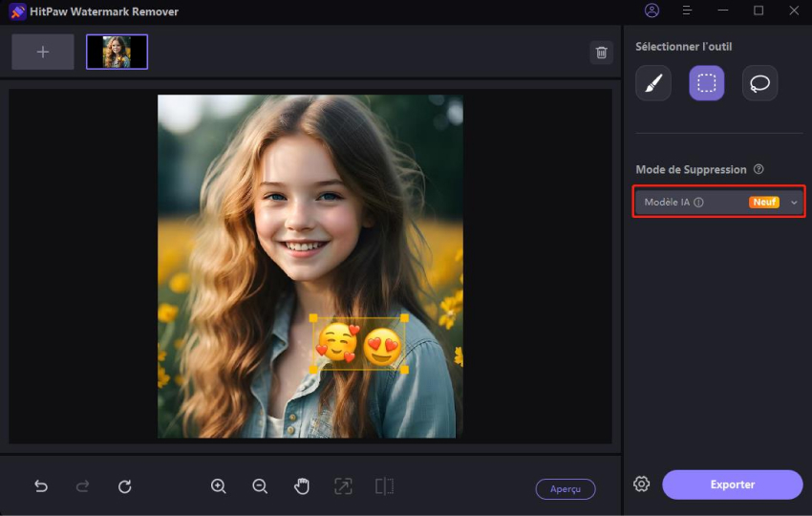Activate the hand pan tool
This screenshot has height=516, width=812.
302,486
